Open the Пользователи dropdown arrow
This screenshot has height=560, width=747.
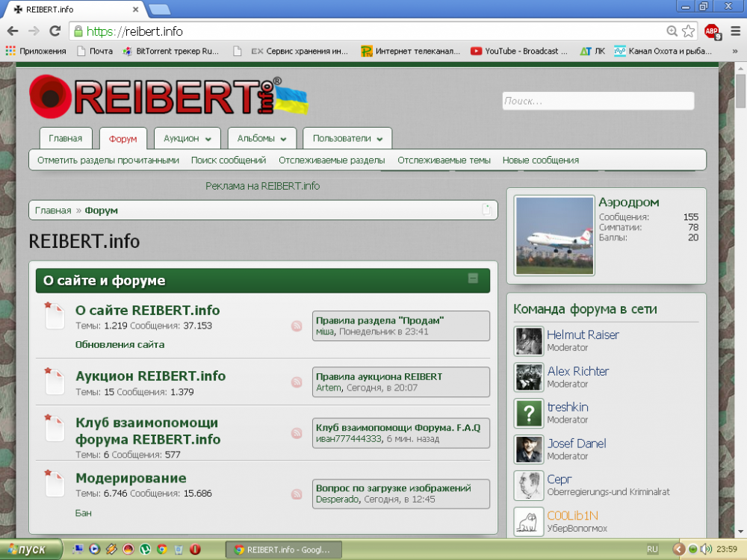[379, 139]
